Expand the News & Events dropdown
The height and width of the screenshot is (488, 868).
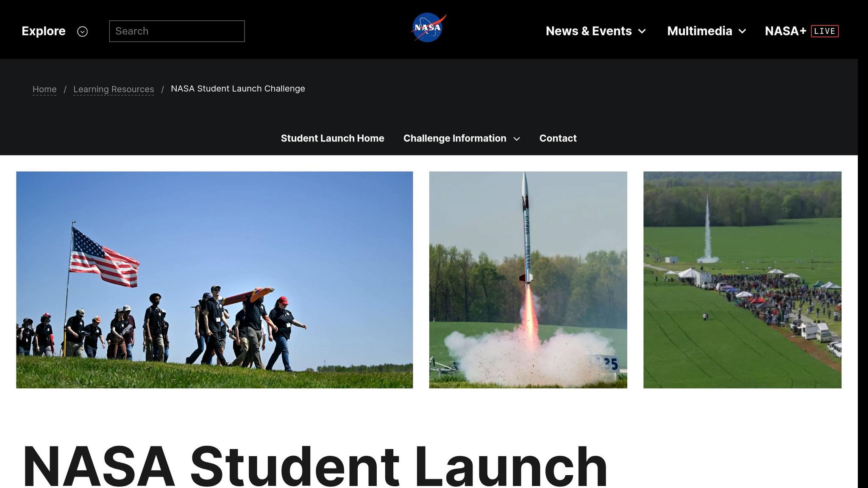click(x=595, y=31)
